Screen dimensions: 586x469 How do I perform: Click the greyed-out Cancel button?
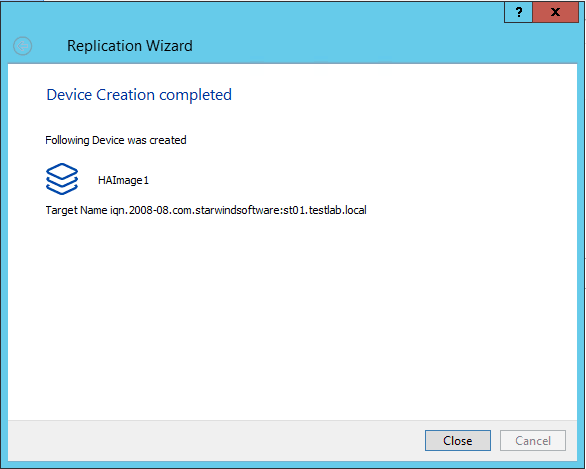point(533,441)
